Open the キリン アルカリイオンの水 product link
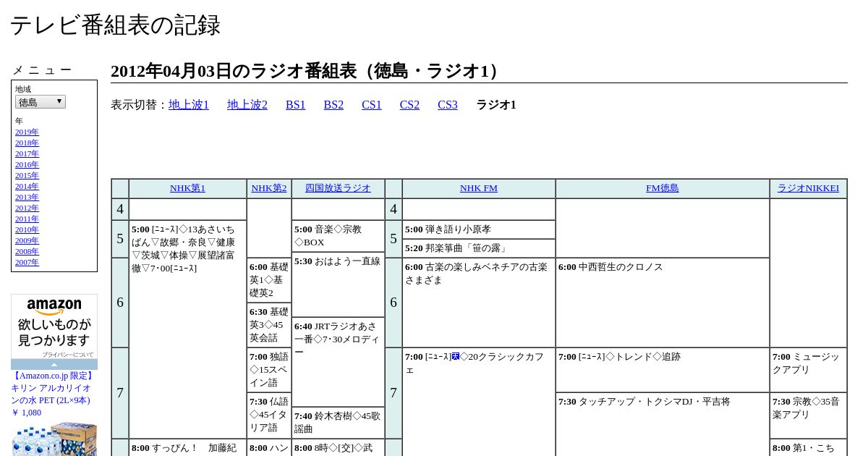868x456 pixels. click(53, 388)
